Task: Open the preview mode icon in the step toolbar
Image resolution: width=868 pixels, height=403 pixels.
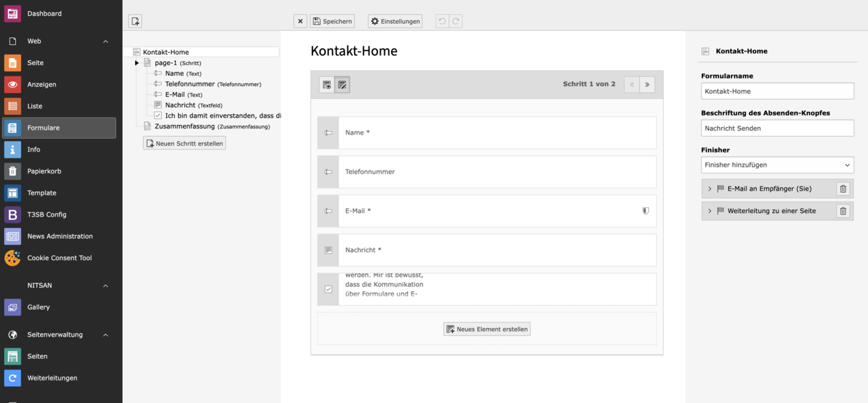Action: 328,84
